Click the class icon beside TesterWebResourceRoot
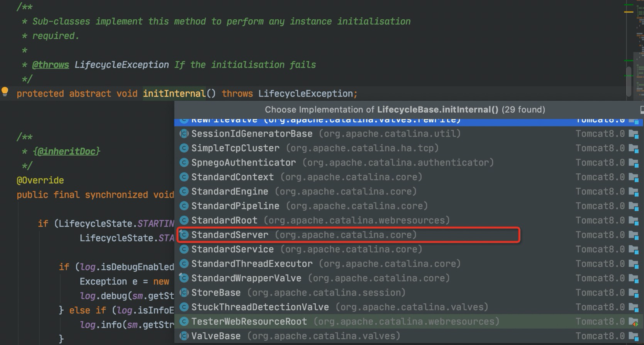 184,322
